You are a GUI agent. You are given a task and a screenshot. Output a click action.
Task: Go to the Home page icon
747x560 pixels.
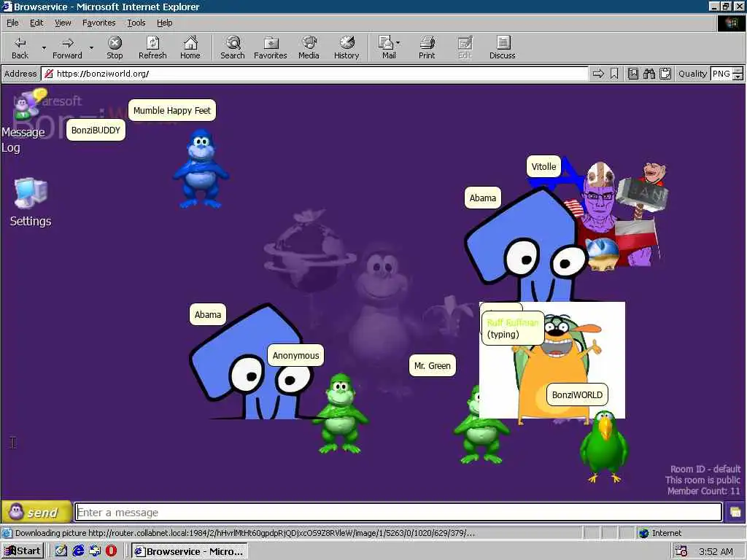190,47
